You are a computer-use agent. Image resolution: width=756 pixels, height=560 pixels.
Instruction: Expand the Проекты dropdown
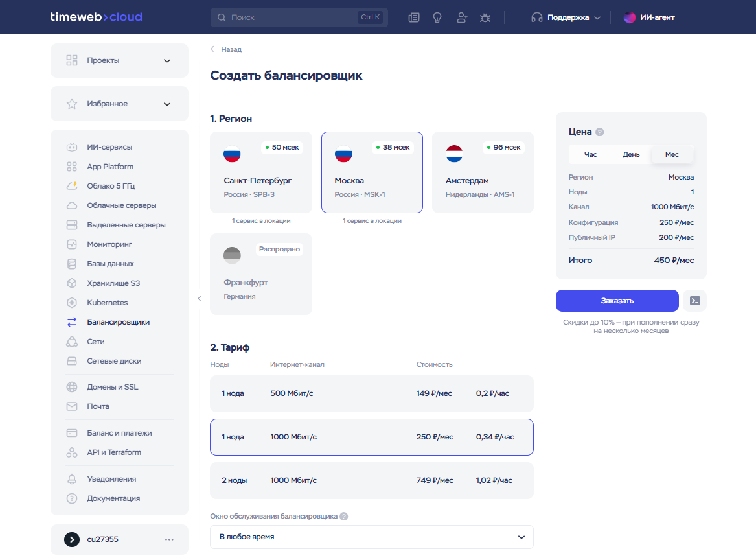click(x=119, y=60)
